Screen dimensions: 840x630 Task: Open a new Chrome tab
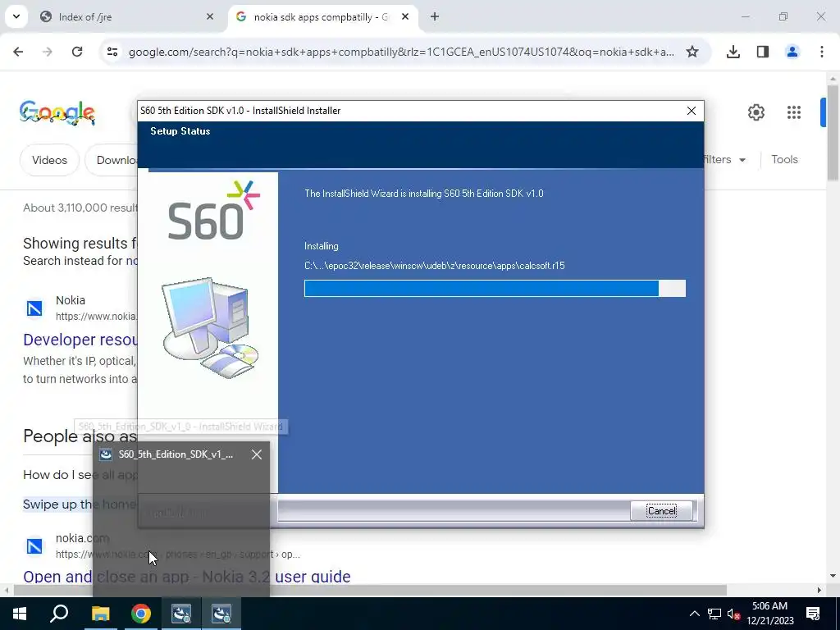[x=435, y=16]
